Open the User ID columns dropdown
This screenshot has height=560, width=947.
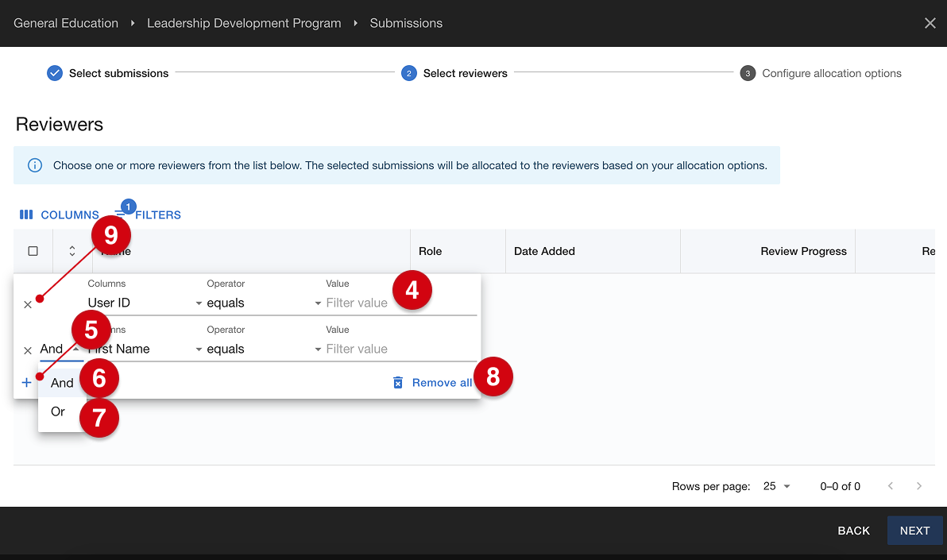145,303
